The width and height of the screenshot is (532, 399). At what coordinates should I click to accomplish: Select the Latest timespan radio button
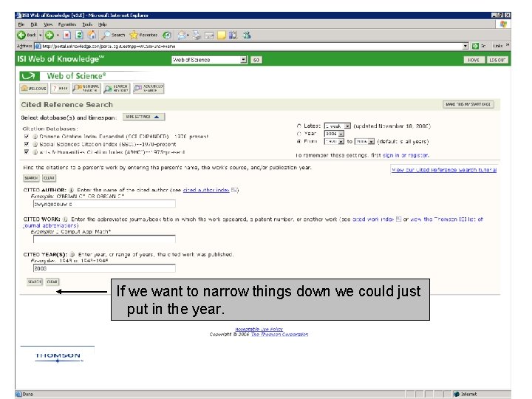point(299,126)
